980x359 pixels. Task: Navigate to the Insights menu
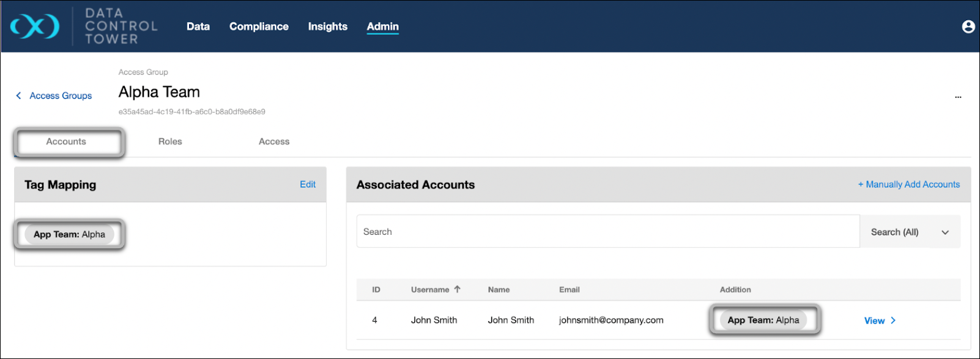327,26
